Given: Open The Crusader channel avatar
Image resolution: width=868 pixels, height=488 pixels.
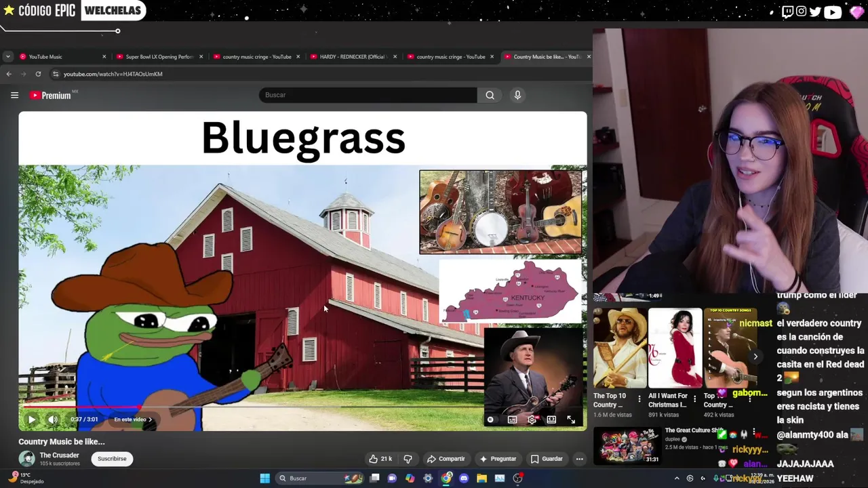Looking at the screenshot, I should 26,459.
